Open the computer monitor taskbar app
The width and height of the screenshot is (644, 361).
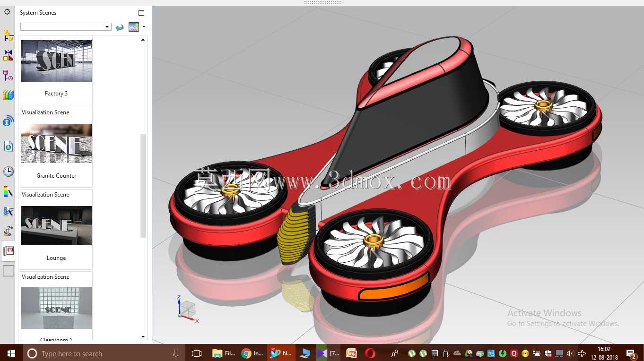305,353
